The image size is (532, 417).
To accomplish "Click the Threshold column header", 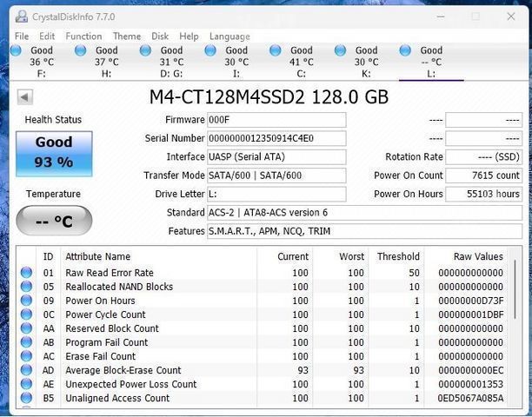I will point(398,256).
